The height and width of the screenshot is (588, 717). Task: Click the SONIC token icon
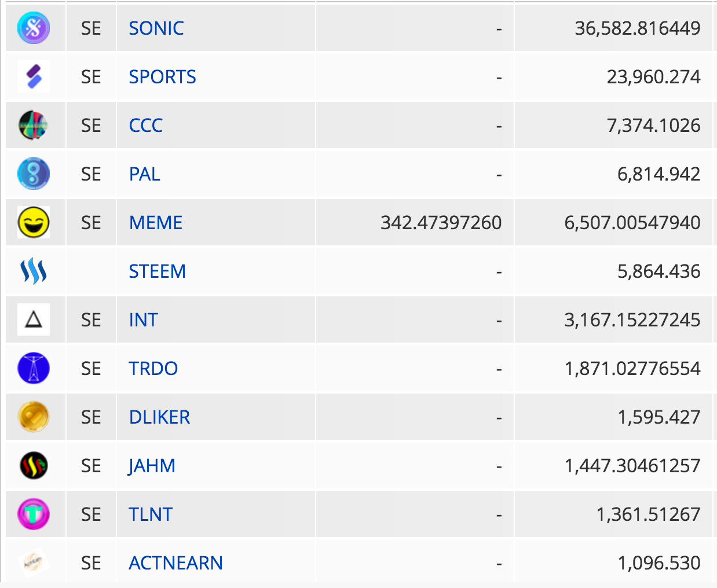coord(34,28)
